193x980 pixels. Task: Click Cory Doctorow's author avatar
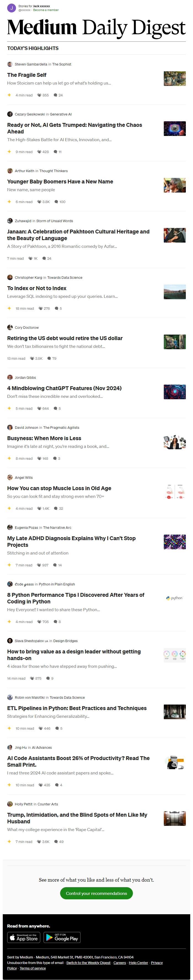[10, 328]
